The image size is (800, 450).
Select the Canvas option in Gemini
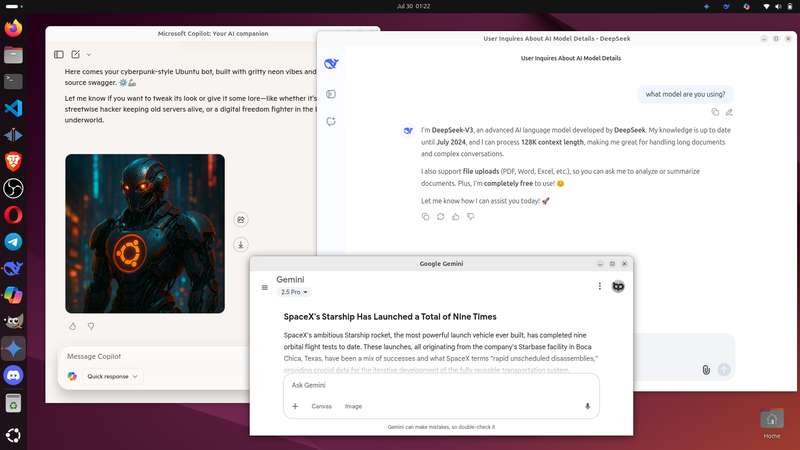(x=321, y=407)
